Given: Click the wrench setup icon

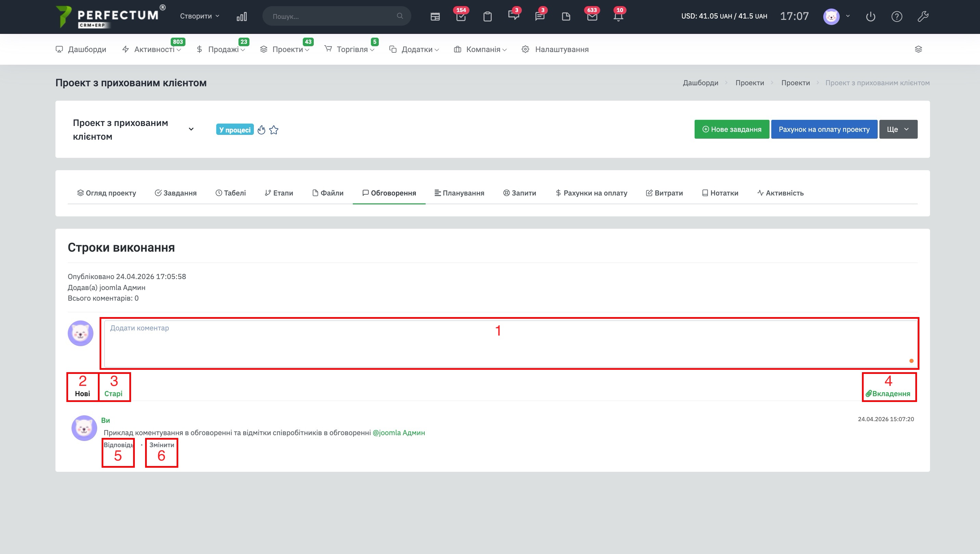Looking at the screenshot, I should [923, 16].
